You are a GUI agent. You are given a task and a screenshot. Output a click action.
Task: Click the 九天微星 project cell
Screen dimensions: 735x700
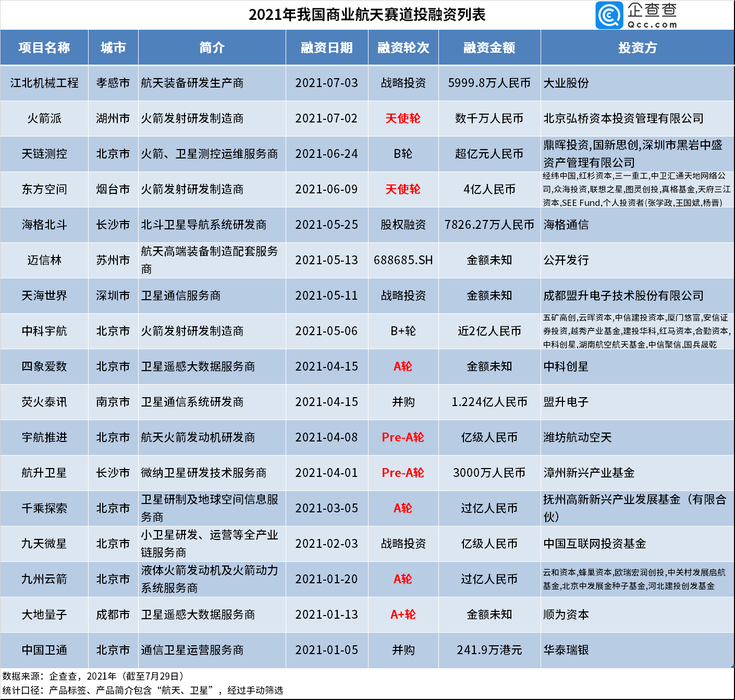click(x=44, y=544)
